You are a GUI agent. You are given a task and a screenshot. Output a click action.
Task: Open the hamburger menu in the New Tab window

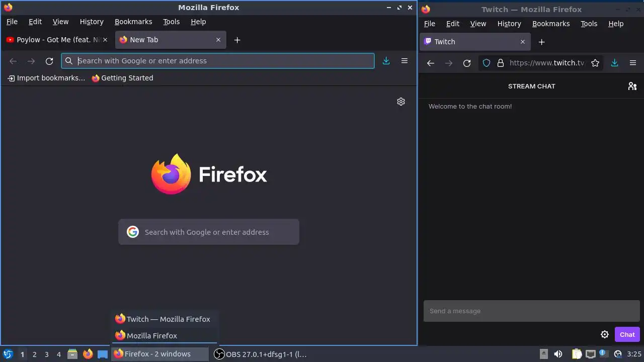(404, 61)
